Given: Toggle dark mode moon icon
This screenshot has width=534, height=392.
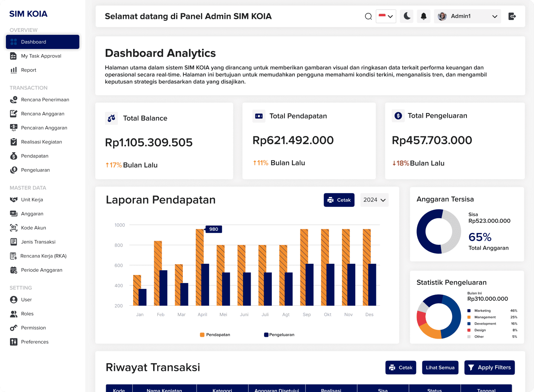Looking at the screenshot, I should (x=407, y=16).
